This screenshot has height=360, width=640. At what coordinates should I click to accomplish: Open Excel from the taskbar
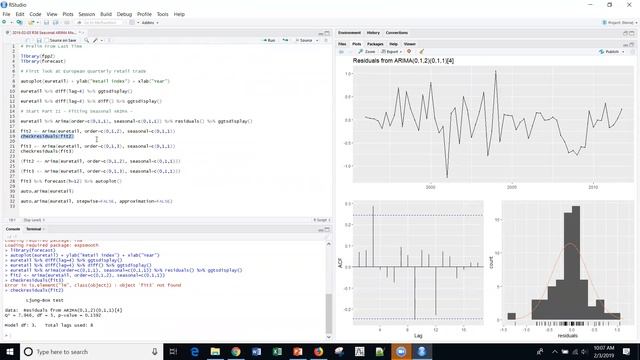click(x=277, y=351)
